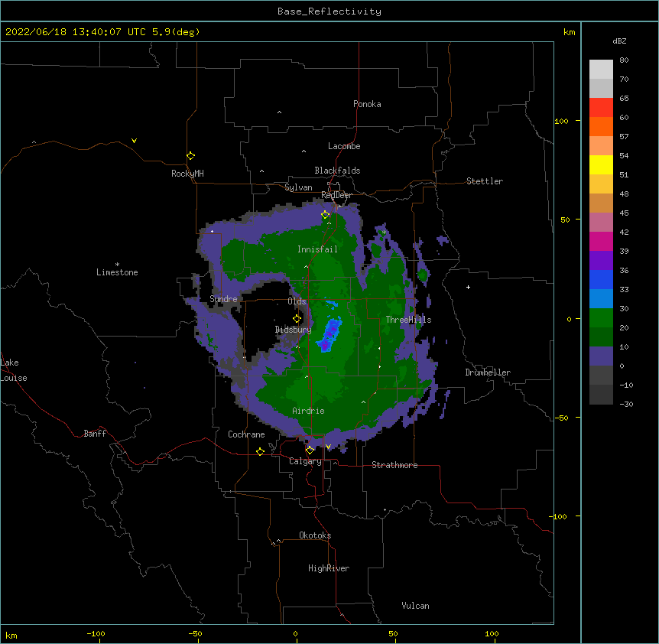Click the dBZ legend heading
This screenshot has width=659, height=644.
click(x=619, y=41)
